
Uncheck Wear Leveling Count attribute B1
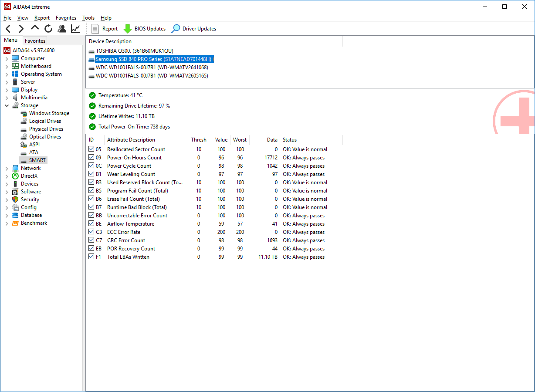click(x=91, y=174)
